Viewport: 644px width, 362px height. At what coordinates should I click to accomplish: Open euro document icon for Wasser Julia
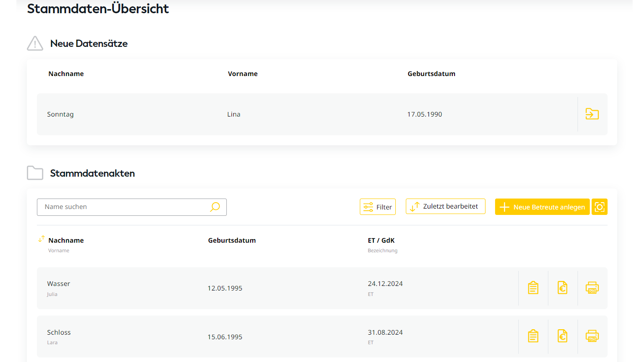point(562,288)
